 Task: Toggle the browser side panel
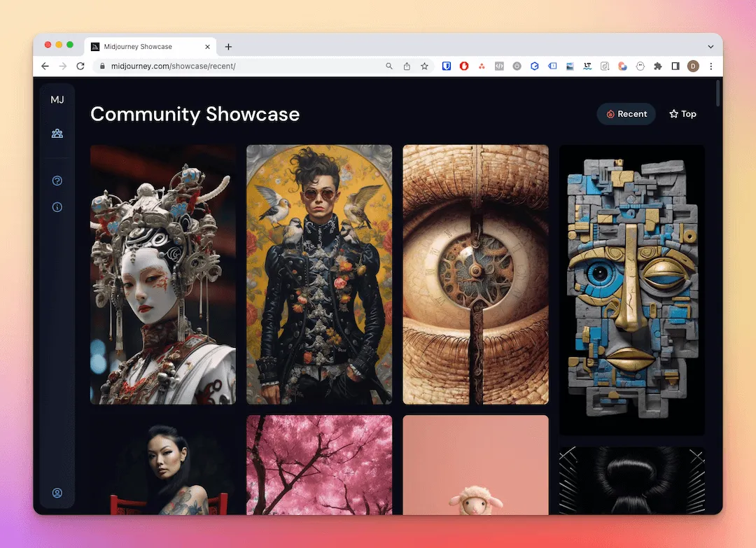pos(675,66)
